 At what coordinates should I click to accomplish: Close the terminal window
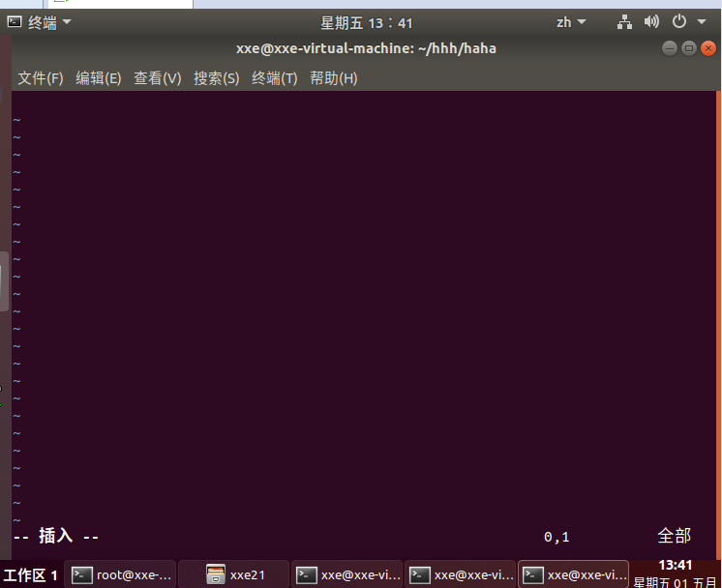708,48
